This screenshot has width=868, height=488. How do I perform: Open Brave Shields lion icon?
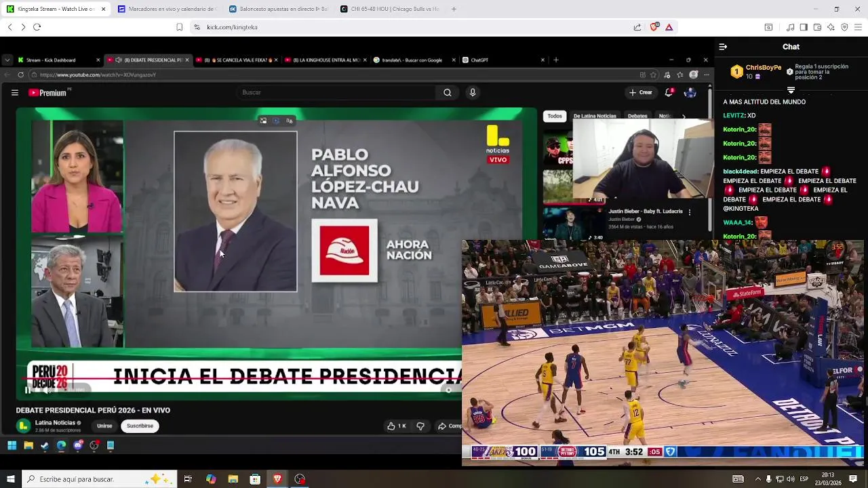(654, 27)
